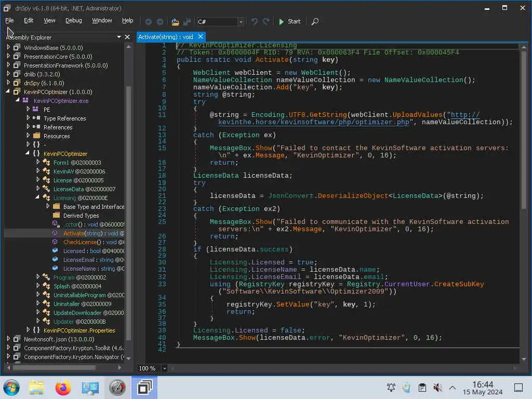Select the Program @02000002 class
This screenshot has width=532, height=399.
pos(79,277)
